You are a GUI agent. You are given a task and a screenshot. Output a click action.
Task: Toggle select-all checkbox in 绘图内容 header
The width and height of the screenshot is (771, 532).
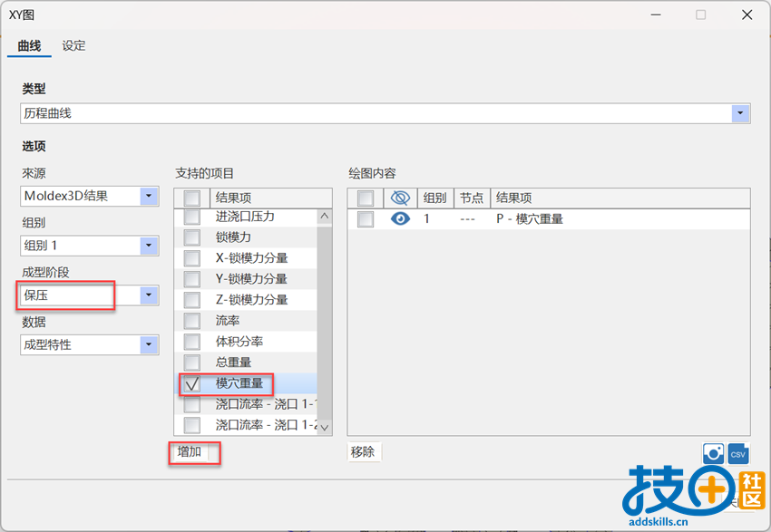366,198
